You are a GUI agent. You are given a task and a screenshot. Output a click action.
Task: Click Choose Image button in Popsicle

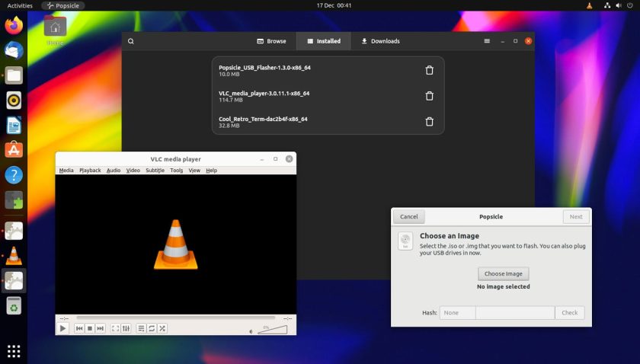504,274
